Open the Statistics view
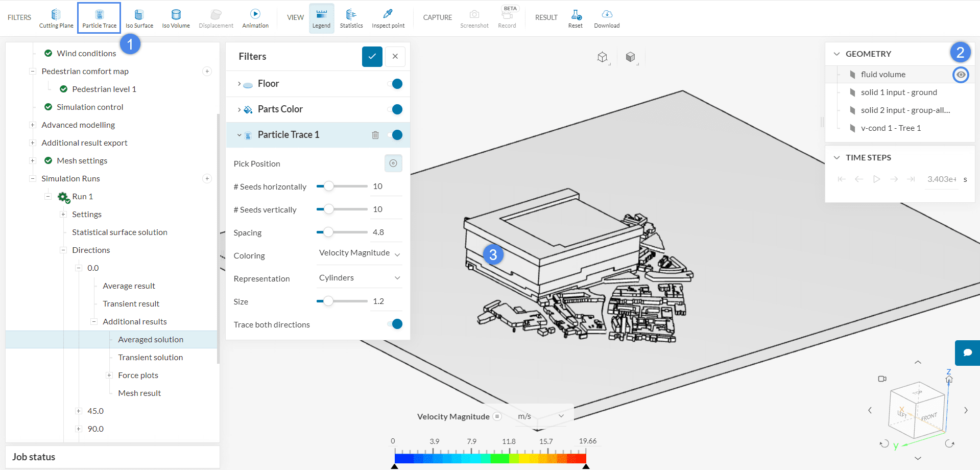 (x=351, y=18)
